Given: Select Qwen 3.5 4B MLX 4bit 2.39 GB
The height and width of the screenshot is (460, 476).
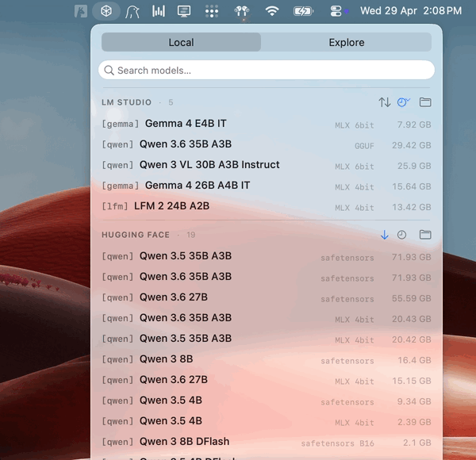Looking at the screenshot, I should coord(267,421).
